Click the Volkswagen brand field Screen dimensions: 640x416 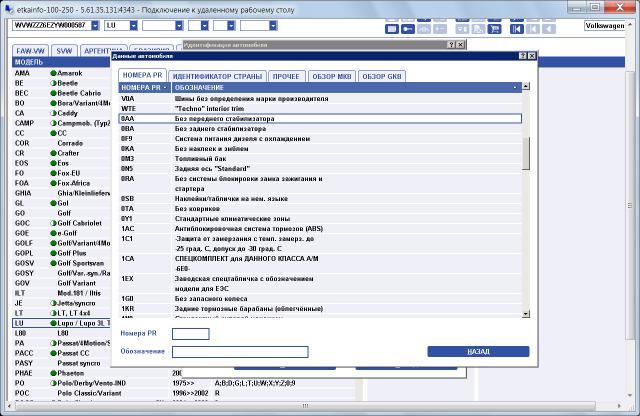click(x=605, y=25)
